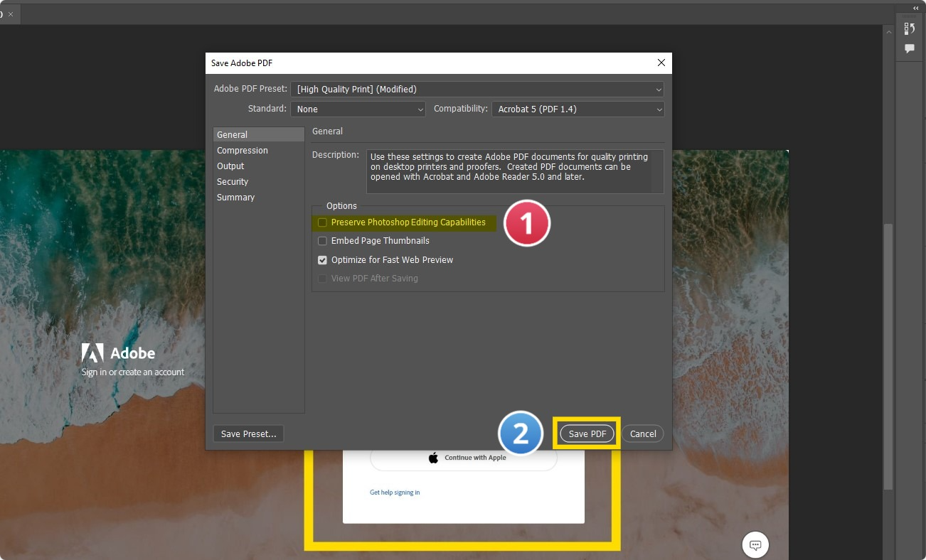
Task: Toggle Optimize for Fast Web Preview
Action: (x=322, y=260)
